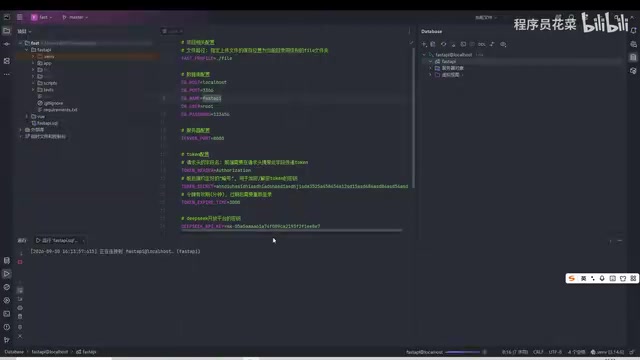Open the DDL editor in Database toolbar
640x360 pixels.
point(482,44)
